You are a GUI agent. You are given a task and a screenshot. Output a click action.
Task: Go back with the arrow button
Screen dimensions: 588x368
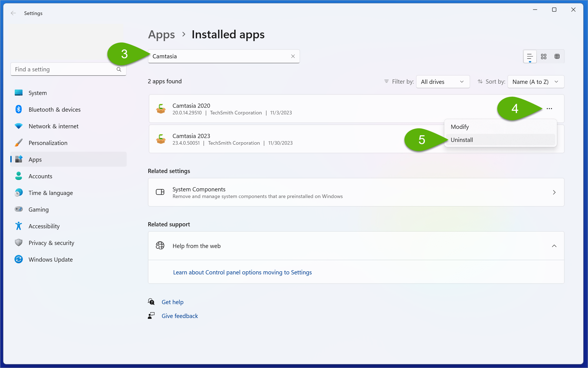click(13, 13)
